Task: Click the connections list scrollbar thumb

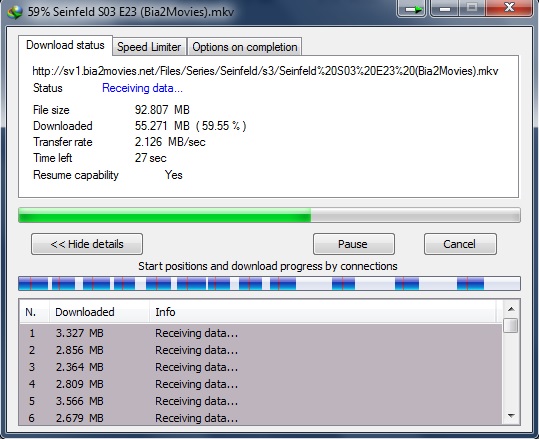Action: [x=511, y=326]
